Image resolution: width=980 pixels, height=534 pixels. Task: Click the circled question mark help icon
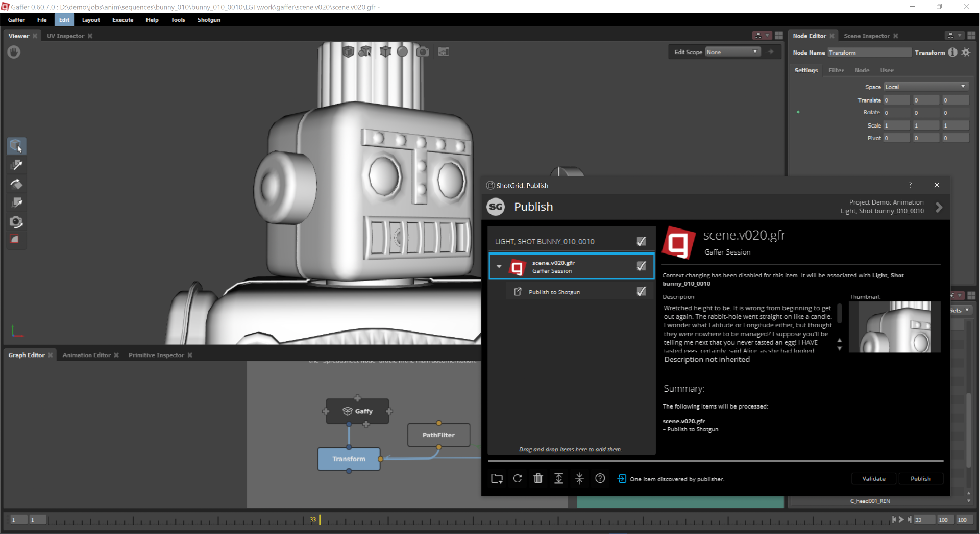600,478
